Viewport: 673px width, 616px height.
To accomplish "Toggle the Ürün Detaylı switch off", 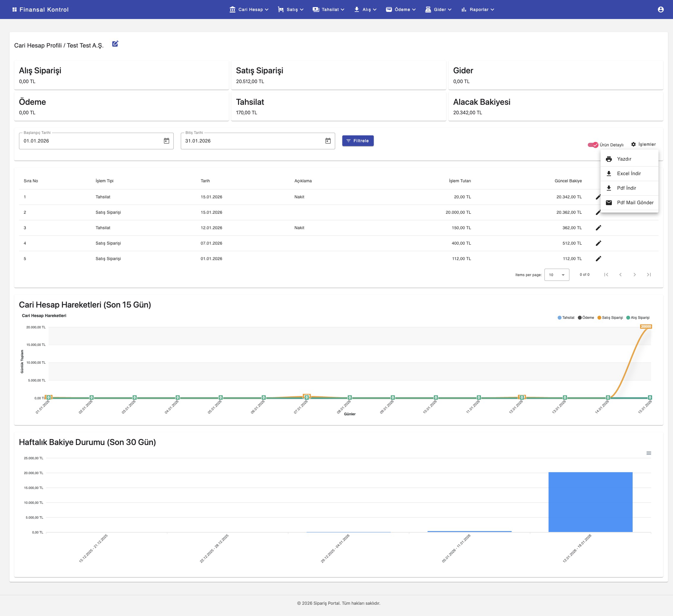I will (x=593, y=145).
